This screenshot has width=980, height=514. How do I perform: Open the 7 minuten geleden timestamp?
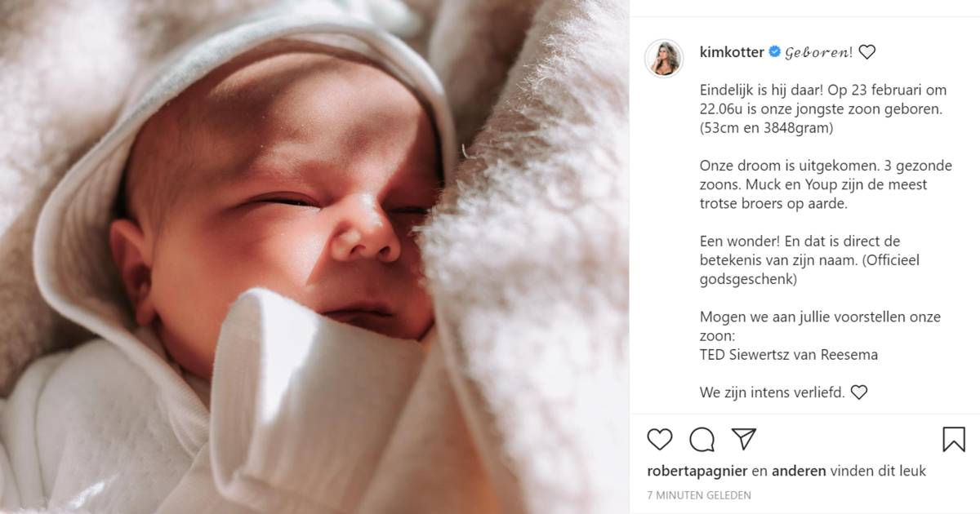coord(698,495)
